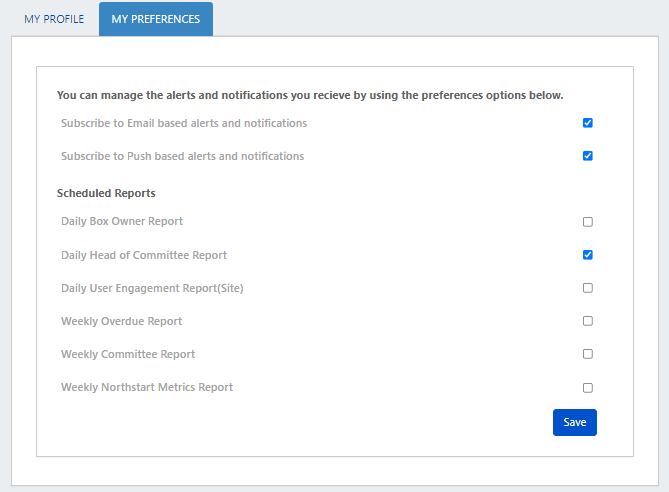
Task: Save the notification preferences
Action: click(575, 422)
